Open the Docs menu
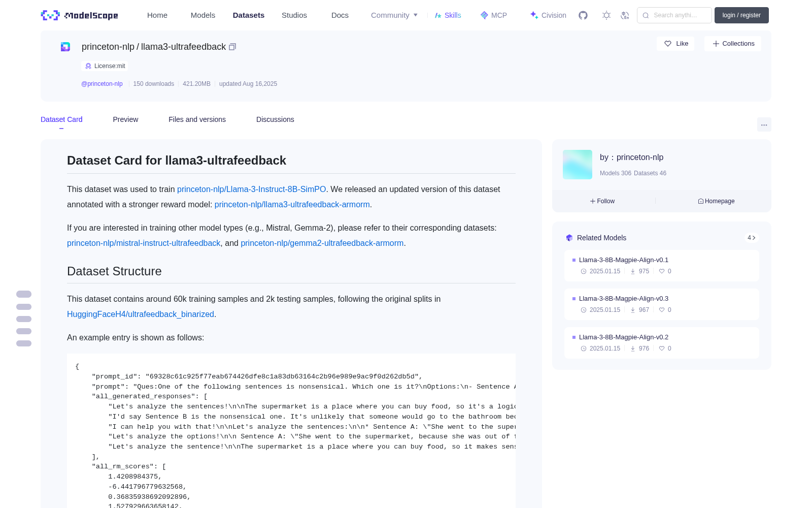The width and height of the screenshot is (812, 508). click(x=340, y=15)
